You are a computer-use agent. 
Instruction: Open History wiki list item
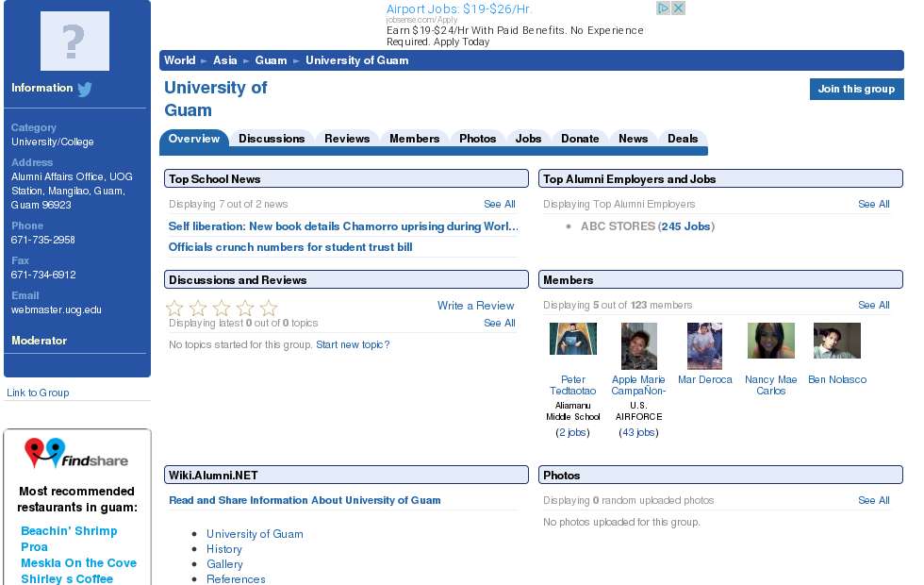(224, 549)
